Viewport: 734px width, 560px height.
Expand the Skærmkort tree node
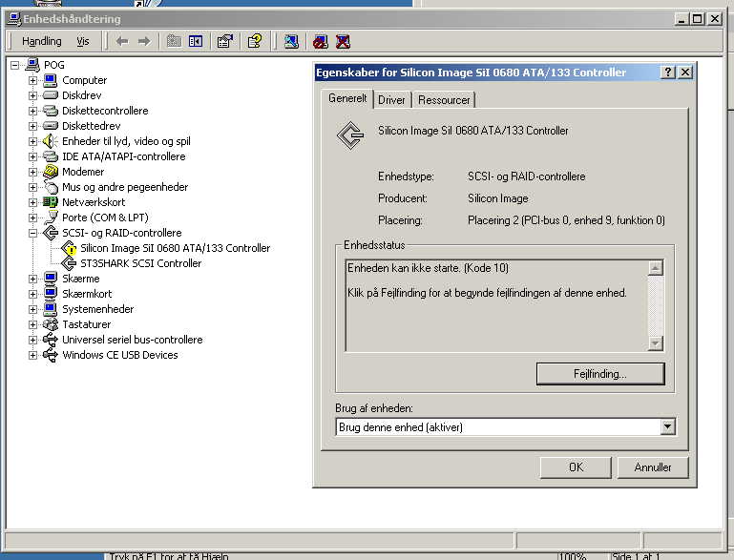click(33, 294)
